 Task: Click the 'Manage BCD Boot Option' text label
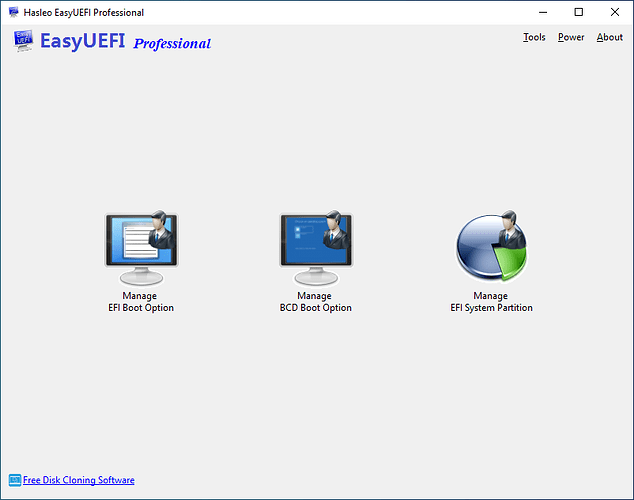tap(315, 302)
